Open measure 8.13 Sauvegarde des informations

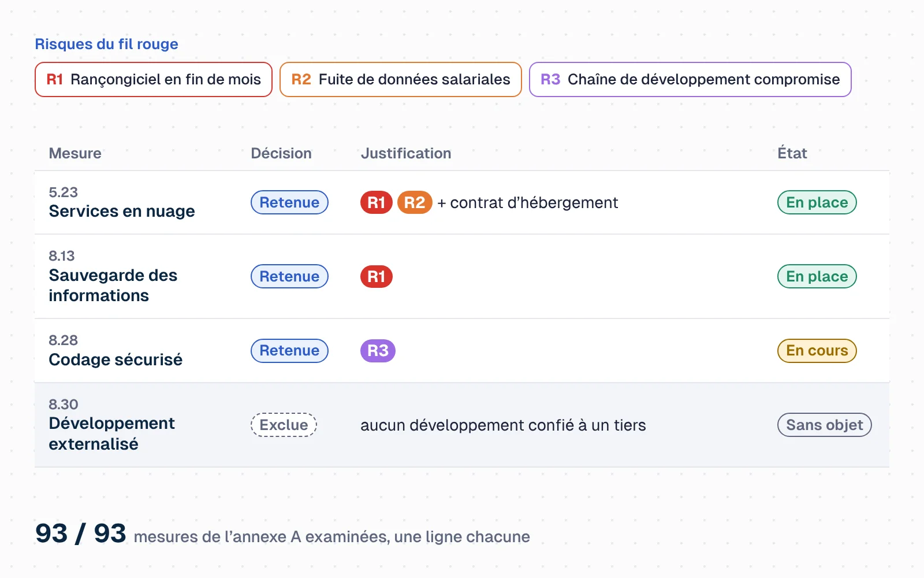113,276
